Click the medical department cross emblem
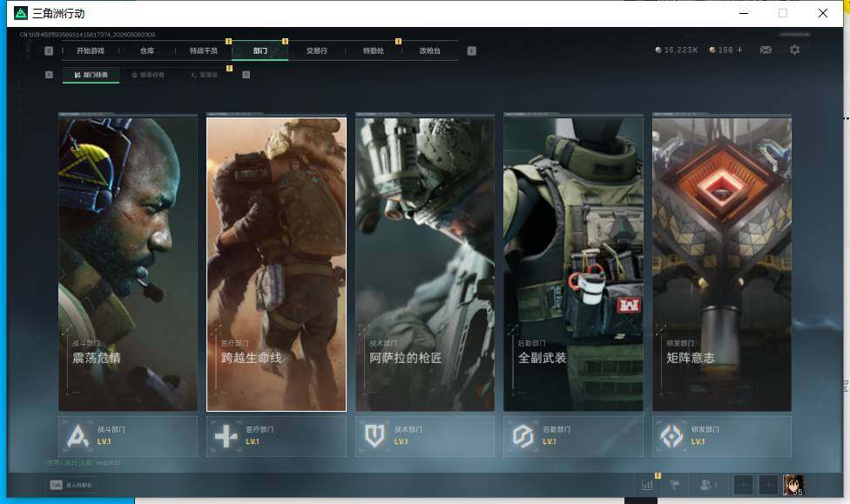This screenshot has height=504, width=850. [x=226, y=436]
